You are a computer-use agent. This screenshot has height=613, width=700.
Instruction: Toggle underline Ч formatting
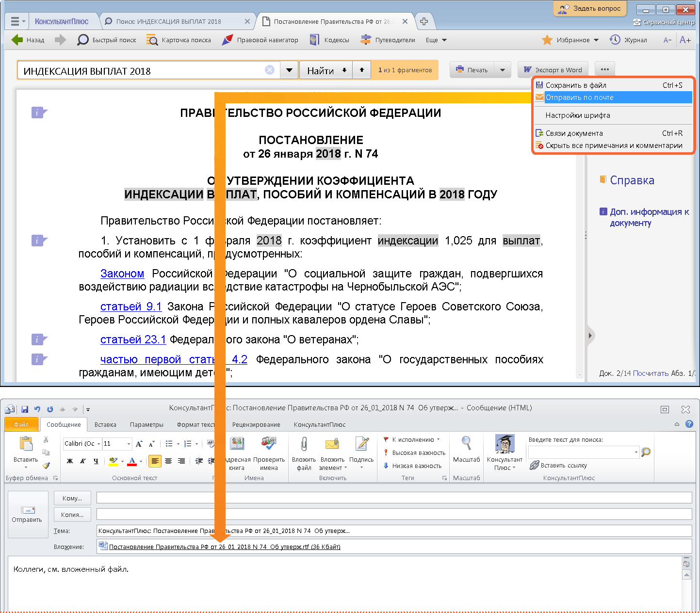96,461
